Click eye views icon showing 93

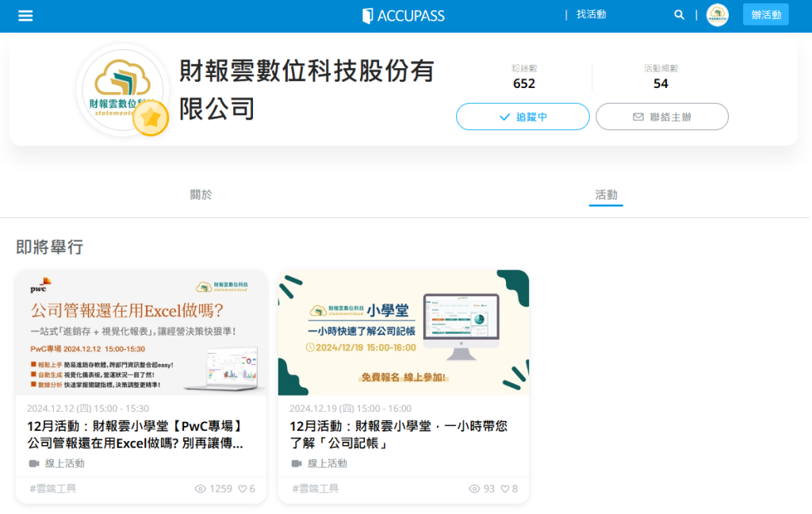coord(474,489)
